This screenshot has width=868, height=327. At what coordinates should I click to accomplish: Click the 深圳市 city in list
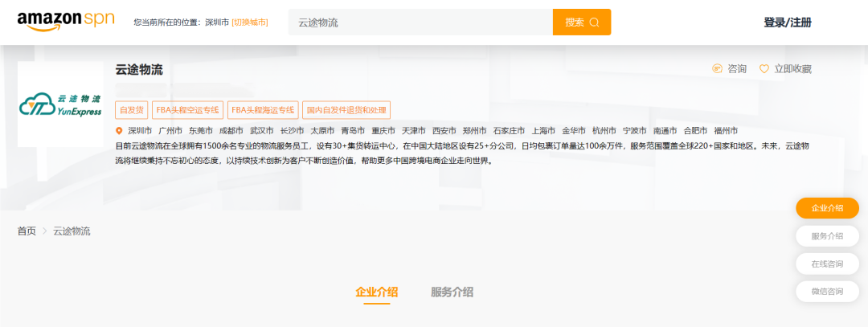[x=140, y=131]
